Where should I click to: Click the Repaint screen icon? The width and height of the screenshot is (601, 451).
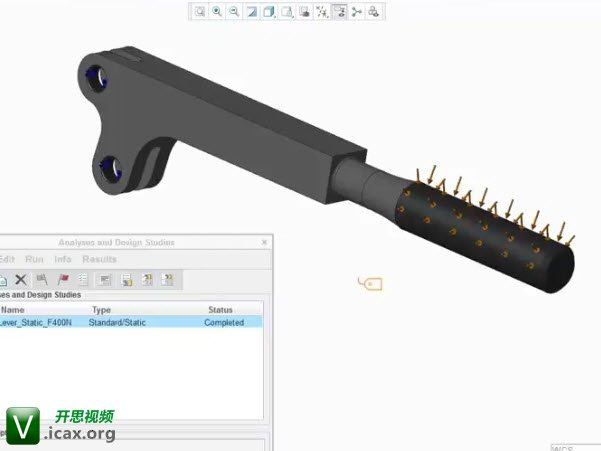[x=251, y=11]
